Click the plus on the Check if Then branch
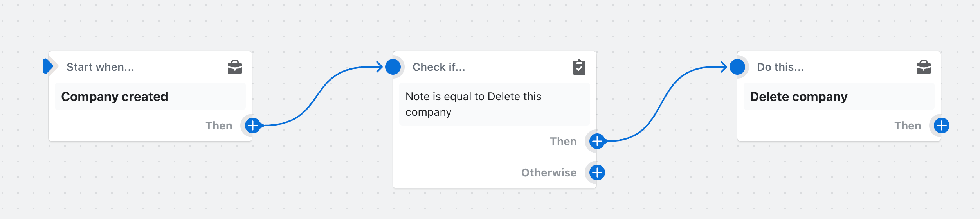This screenshot has height=219, width=980. pos(597,141)
